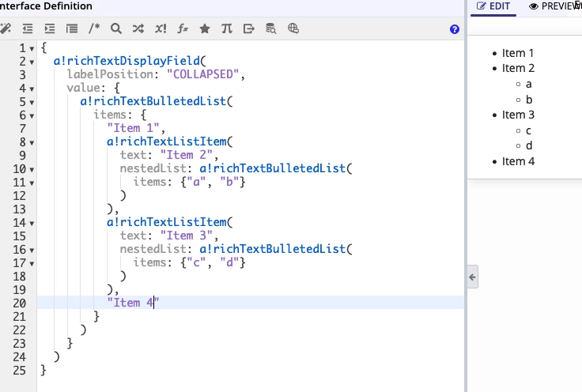Click line number 12 in gutter
The width and height of the screenshot is (582, 392).
pos(19,196)
